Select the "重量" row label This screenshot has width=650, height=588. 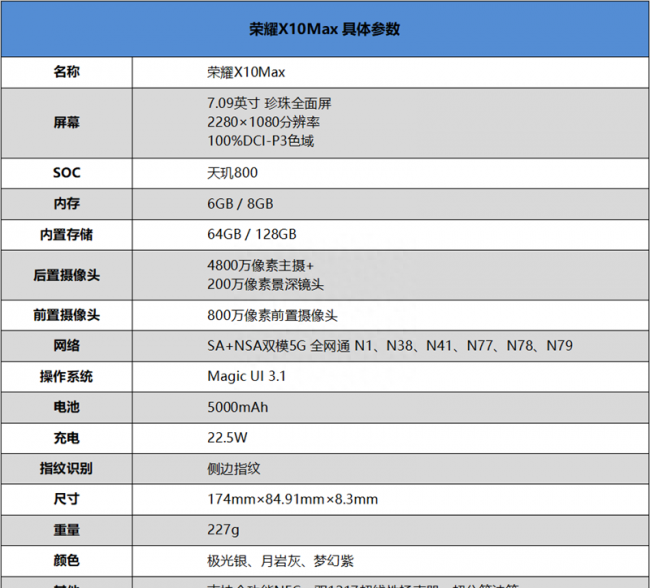(x=66, y=530)
